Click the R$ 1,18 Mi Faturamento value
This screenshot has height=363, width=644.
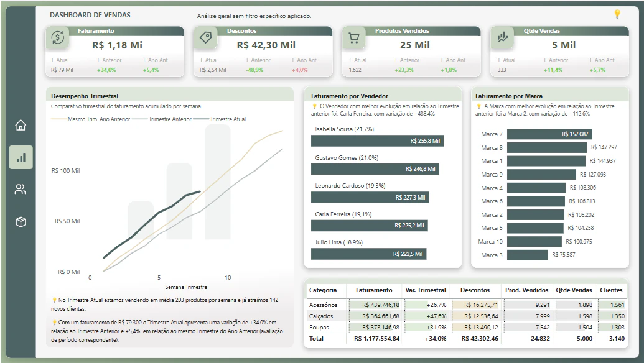pos(117,45)
